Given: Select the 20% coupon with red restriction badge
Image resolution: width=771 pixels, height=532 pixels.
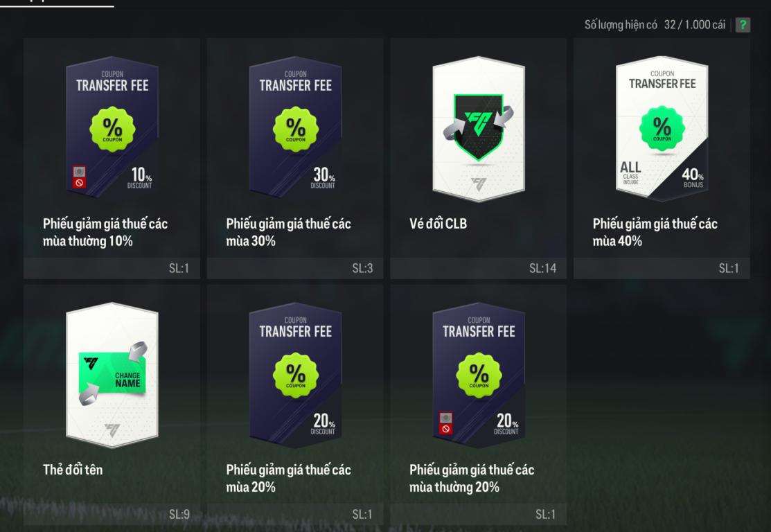Looking at the screenshot, I should click(x=479, y=373).
